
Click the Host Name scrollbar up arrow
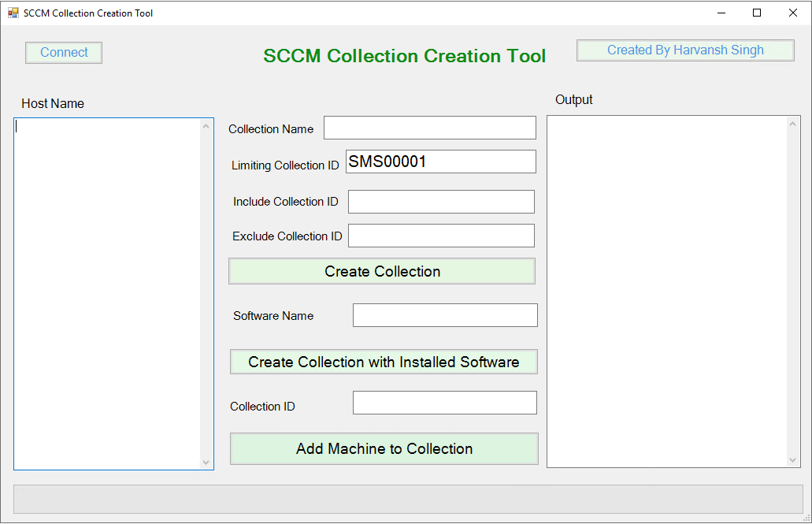(x=206, y=125)
